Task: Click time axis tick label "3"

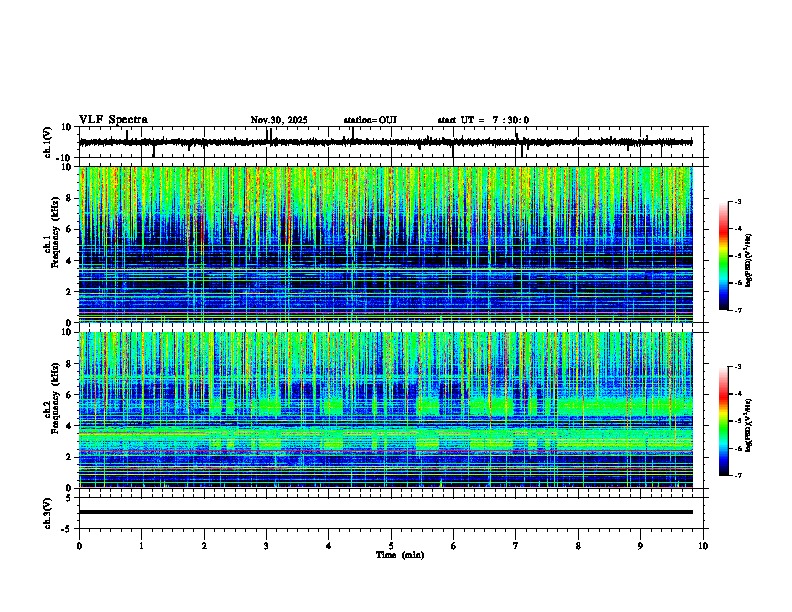Action: tap(266, 546)
